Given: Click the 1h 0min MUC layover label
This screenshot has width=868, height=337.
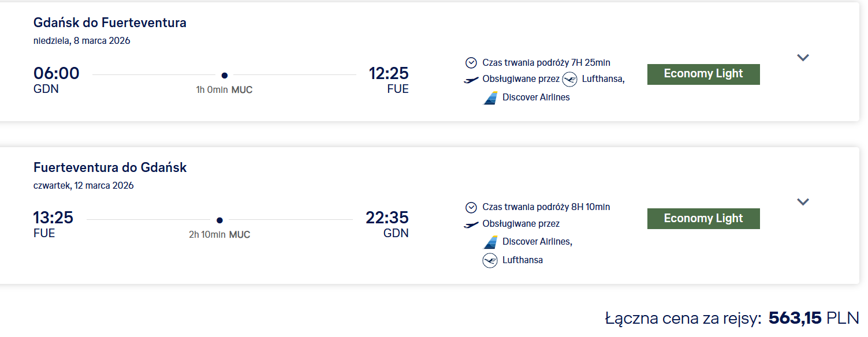Looking at the screenshot, I should pyautogui.click(x=224, y=90).
